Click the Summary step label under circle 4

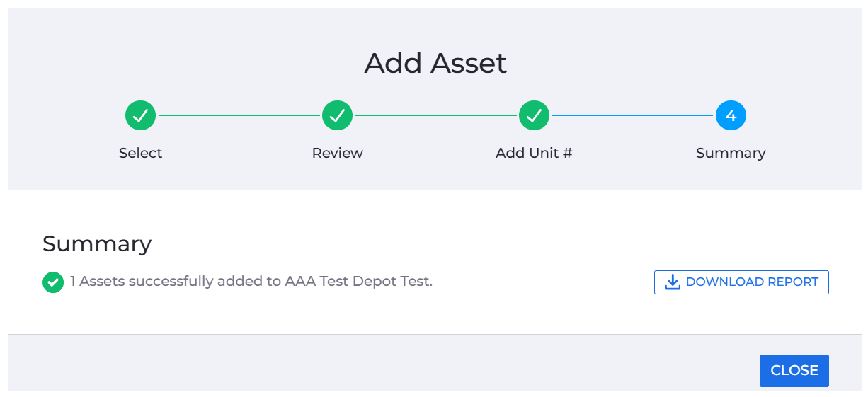(x=731, y=153)
